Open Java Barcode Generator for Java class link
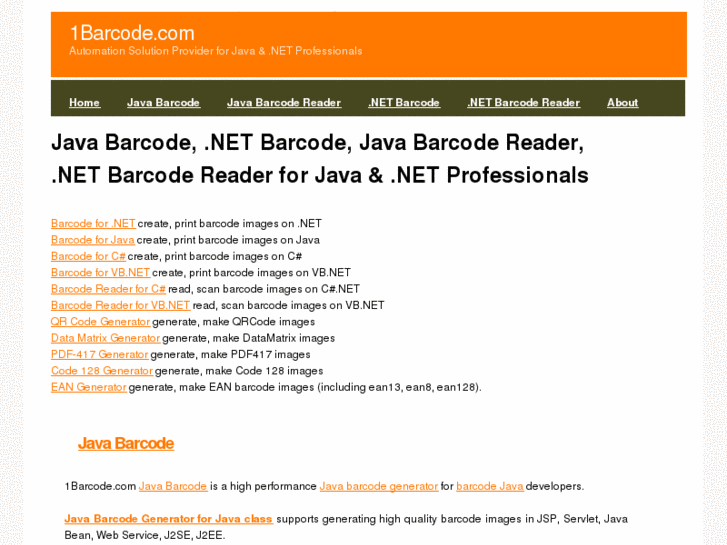This screenshot has width=727, height=545. pos(168,519)
